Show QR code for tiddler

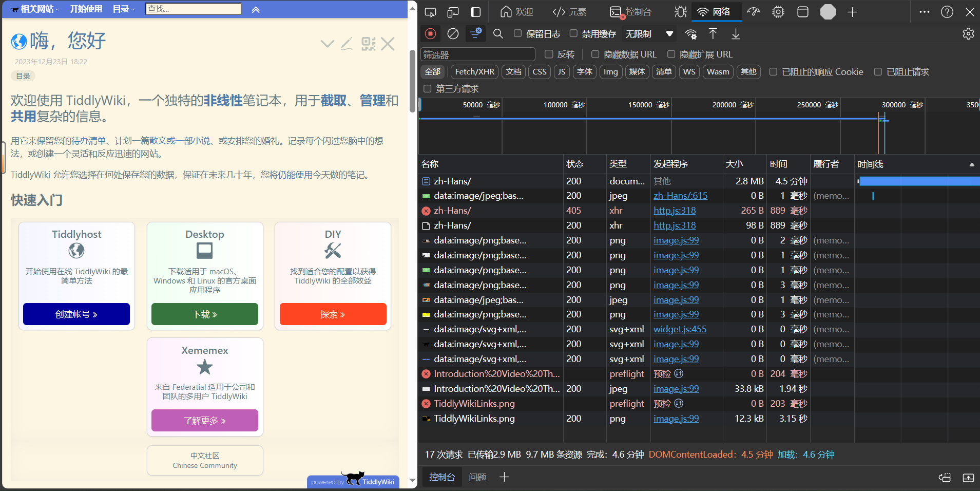tap(368, 44)
